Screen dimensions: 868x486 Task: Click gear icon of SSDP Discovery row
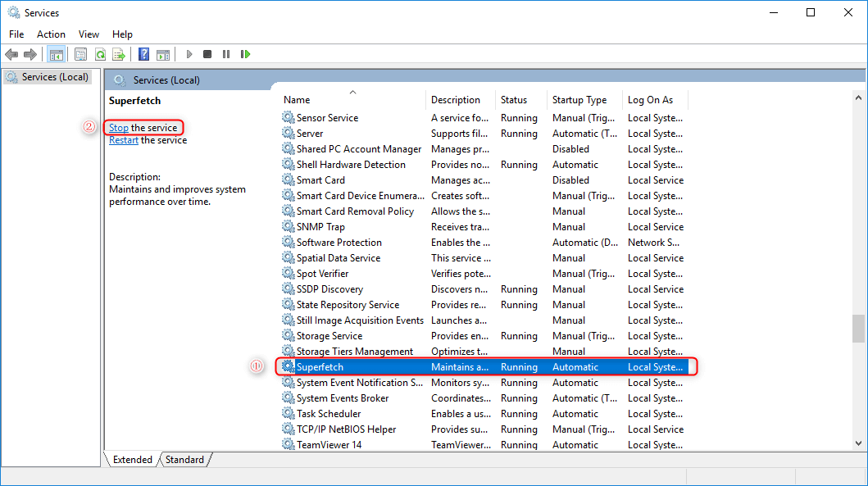click(288, 288)
